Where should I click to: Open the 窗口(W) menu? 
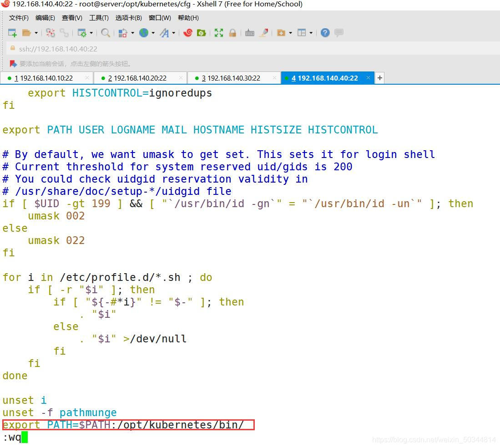point(160,18)
